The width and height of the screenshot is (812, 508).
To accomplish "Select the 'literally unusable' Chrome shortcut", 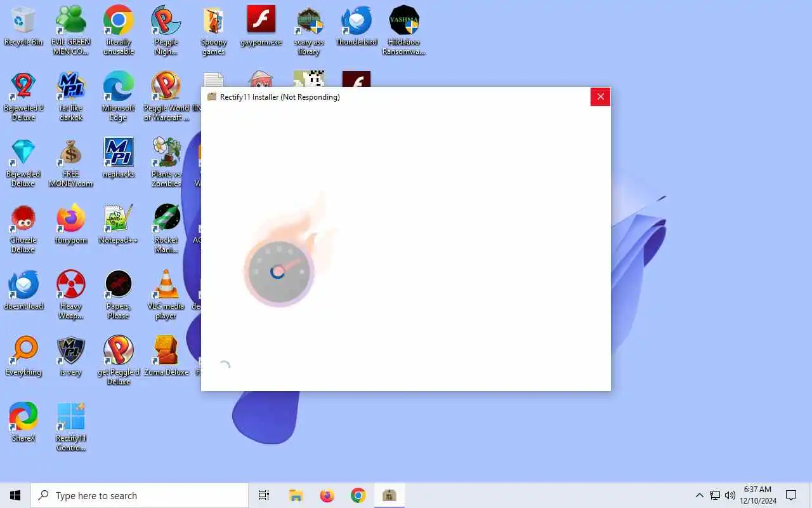I will tap(119, 30).
